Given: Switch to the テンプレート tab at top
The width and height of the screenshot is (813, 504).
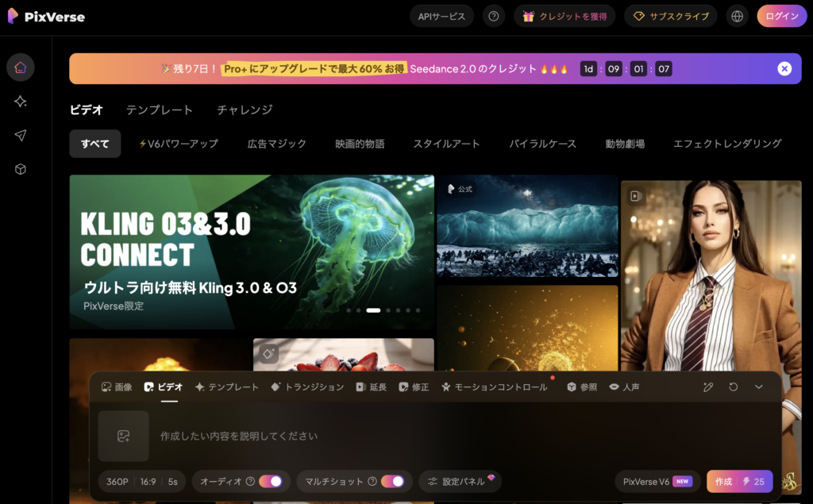Looking at the screenshot, I should (x=159, y=110).
